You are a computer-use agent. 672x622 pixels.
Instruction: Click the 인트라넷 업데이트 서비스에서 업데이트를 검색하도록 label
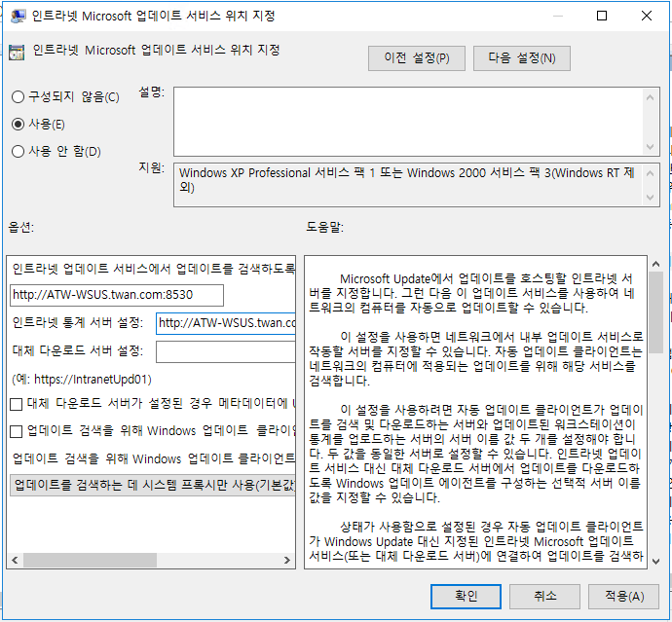[x=154, y=269]
